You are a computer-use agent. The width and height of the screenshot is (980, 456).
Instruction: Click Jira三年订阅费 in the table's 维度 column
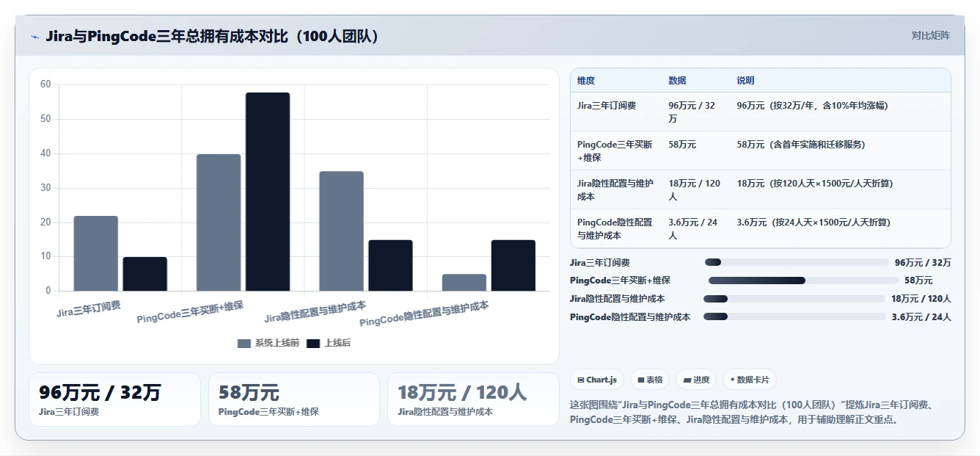[x=607, y=105]
